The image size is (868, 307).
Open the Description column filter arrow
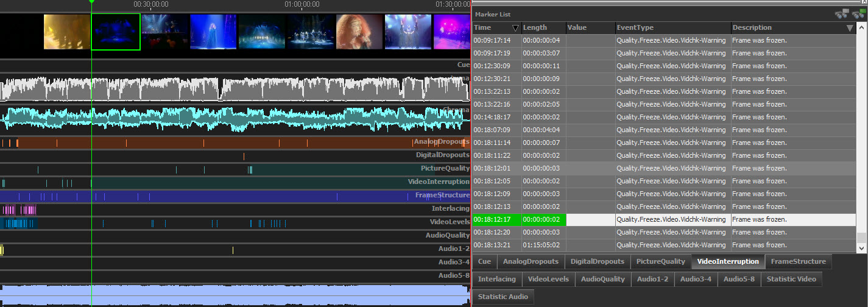[x=850, y=28]
